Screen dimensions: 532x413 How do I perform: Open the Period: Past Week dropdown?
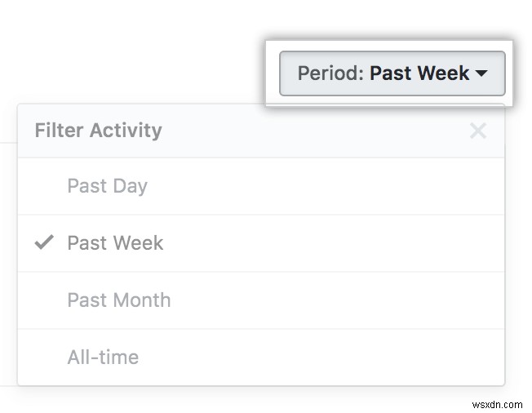tap(392, 73)
